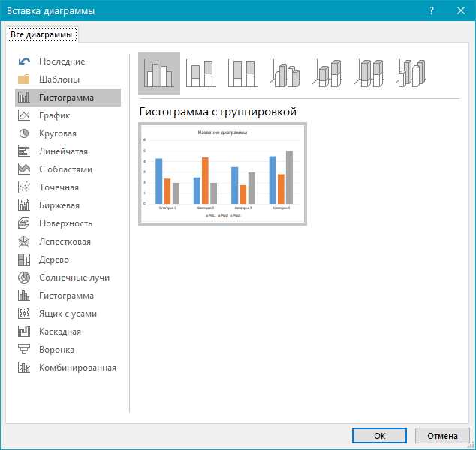
Task: Click the Ящик с усами box-whisker icon
Action: 24,313
